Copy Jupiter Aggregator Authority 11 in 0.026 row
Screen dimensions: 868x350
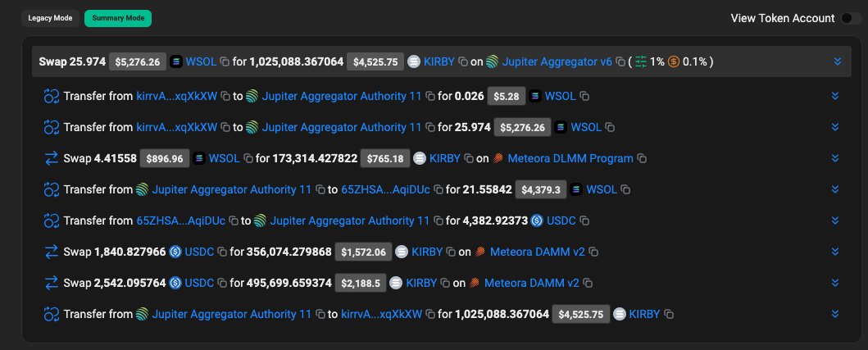pyautogui.click(x=430, y=97)
